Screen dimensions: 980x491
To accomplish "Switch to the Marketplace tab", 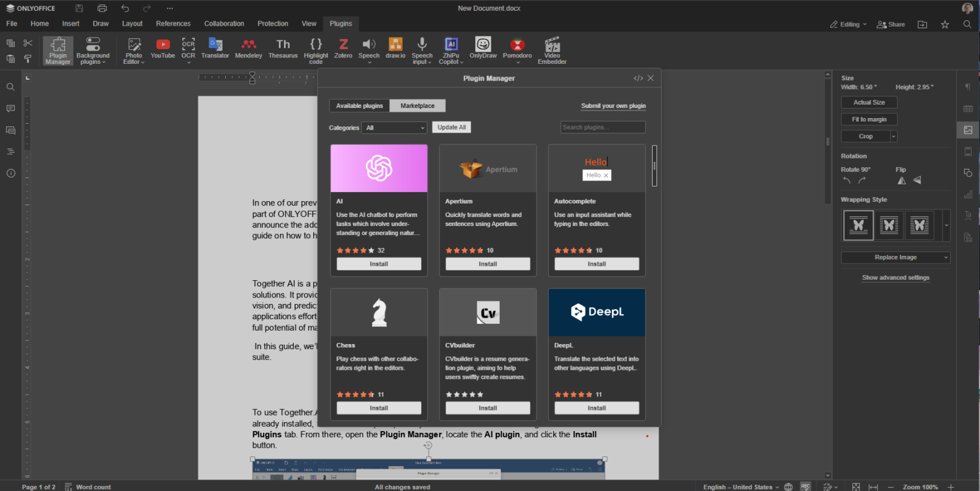I will coord(417,105).
